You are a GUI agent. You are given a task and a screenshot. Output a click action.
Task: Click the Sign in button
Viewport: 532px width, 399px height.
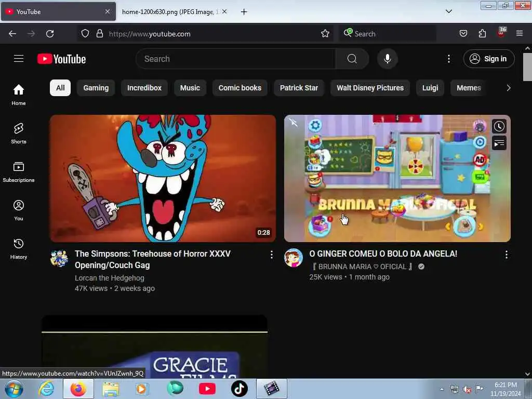click(x=488, y=59)
